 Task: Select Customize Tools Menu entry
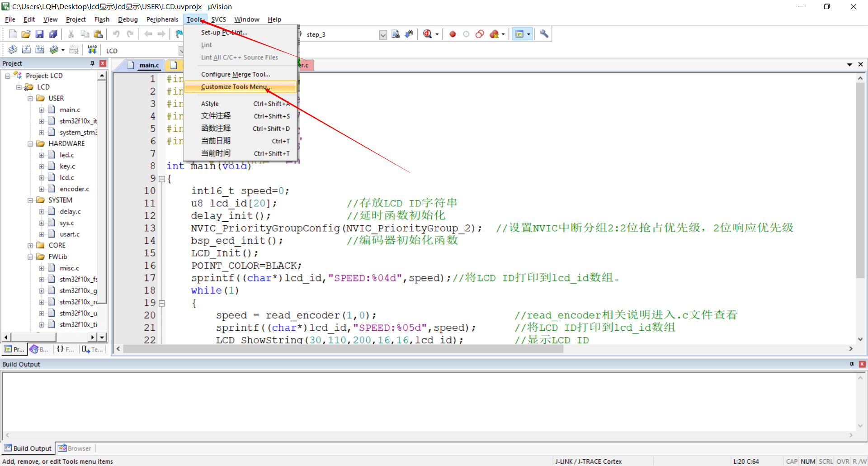click(x=236, y=87)
